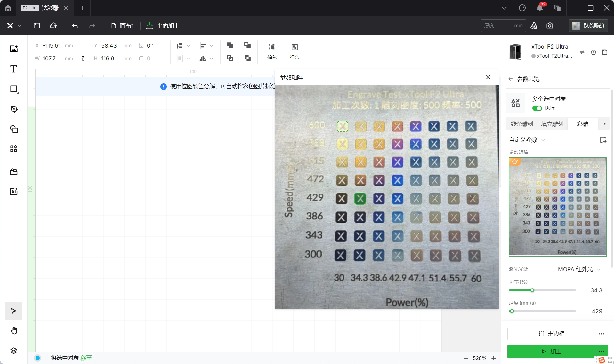Undo the last action

[75, 26]
